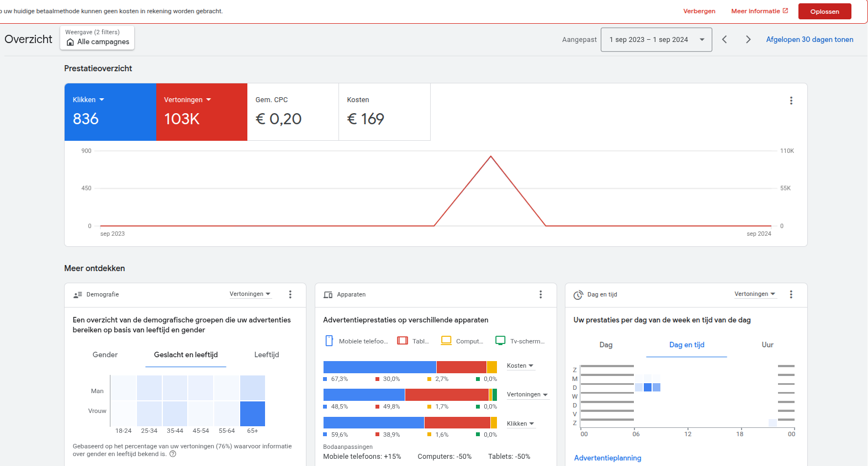Switch to the Uur tab
The height and width of the screenshot is (466, 868).
coord(768,345)
